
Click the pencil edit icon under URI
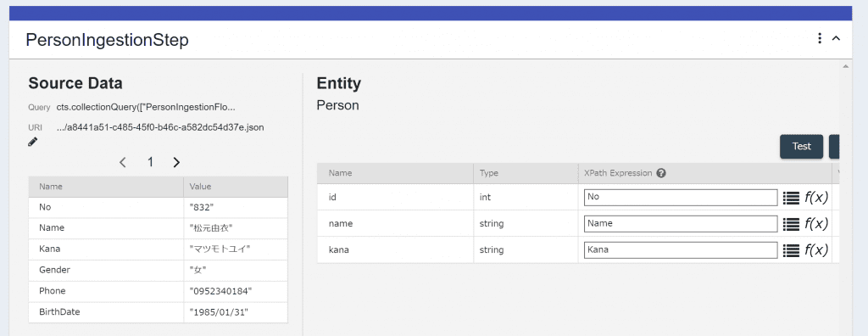[33, 142]
